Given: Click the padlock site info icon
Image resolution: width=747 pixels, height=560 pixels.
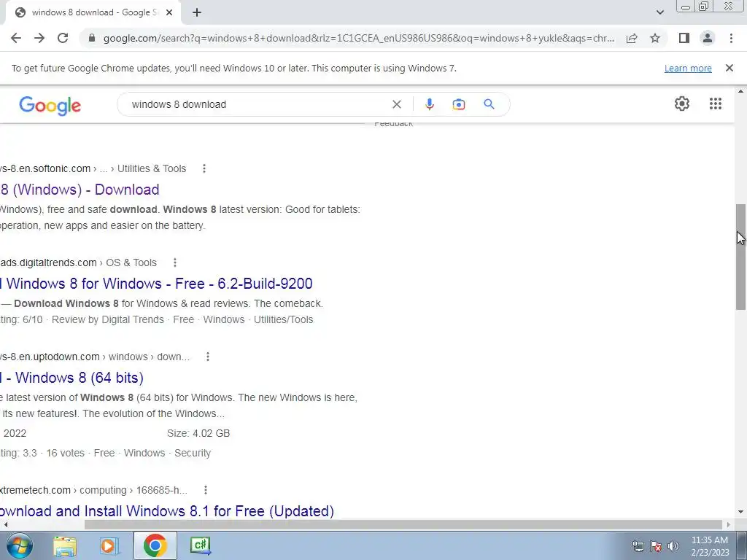Looking at the screenshot, I should (92, 38).
